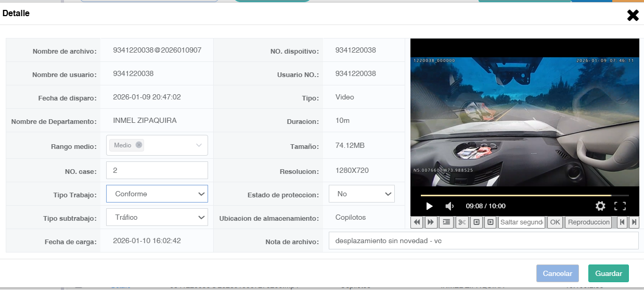Open the playlist list icon button
The image size is (644, 290).
point(446,222)
